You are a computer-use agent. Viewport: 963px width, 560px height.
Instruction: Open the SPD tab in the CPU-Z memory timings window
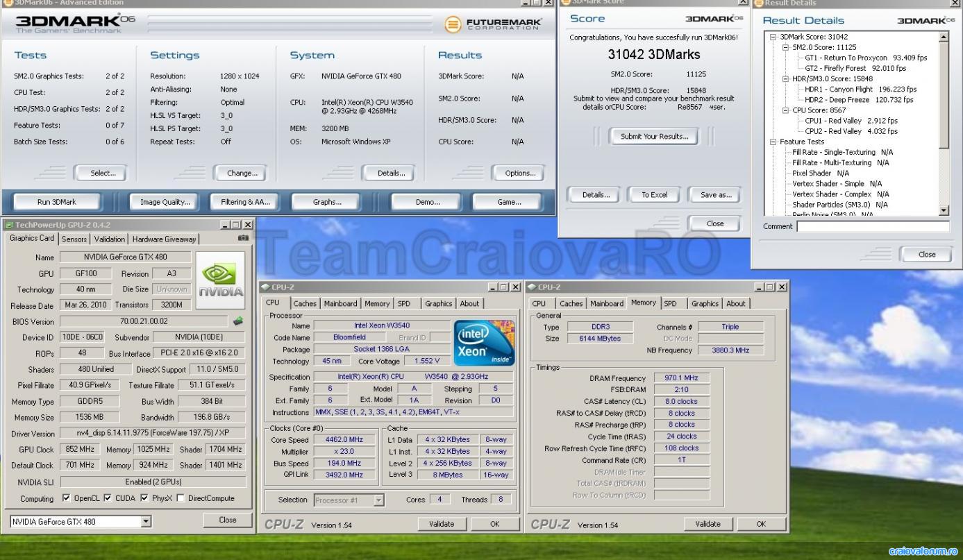coord(670,303)
